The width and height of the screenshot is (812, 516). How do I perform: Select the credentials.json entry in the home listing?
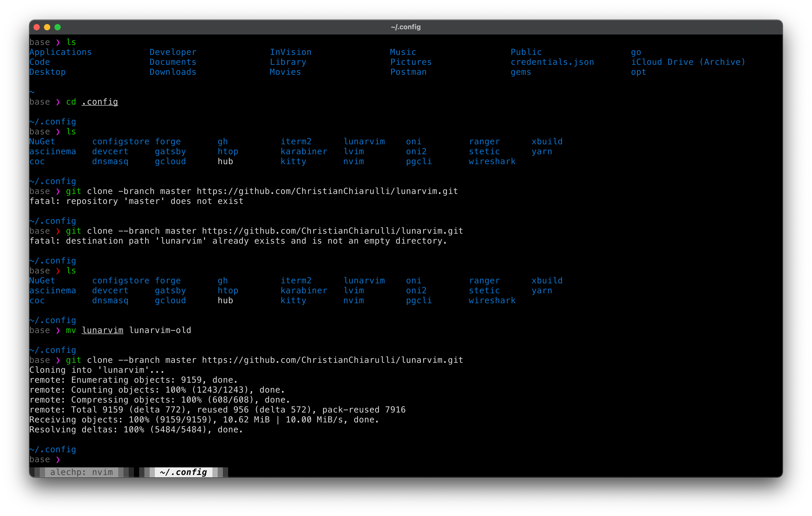click(552, 62)
